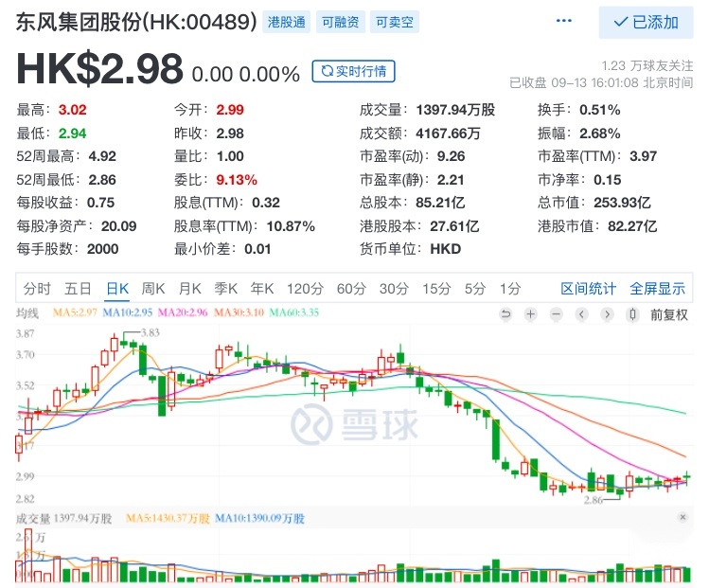The width and height of the screenshot is (709, 588).
Task: Click the MA60:3.35 moving average label
Action: point(293,312)
